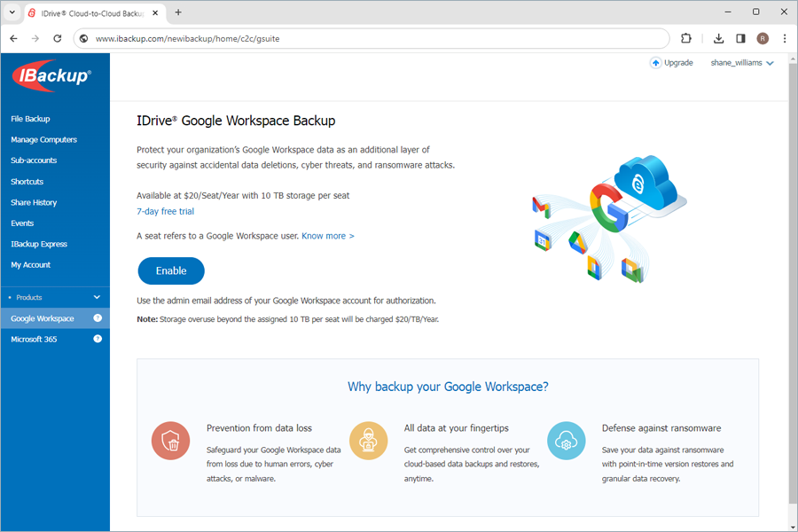The height and width of the screenshot is (532, 798).
Task: Click the Why backup your Google Workspace heading
Action: (x=448, y=387)
